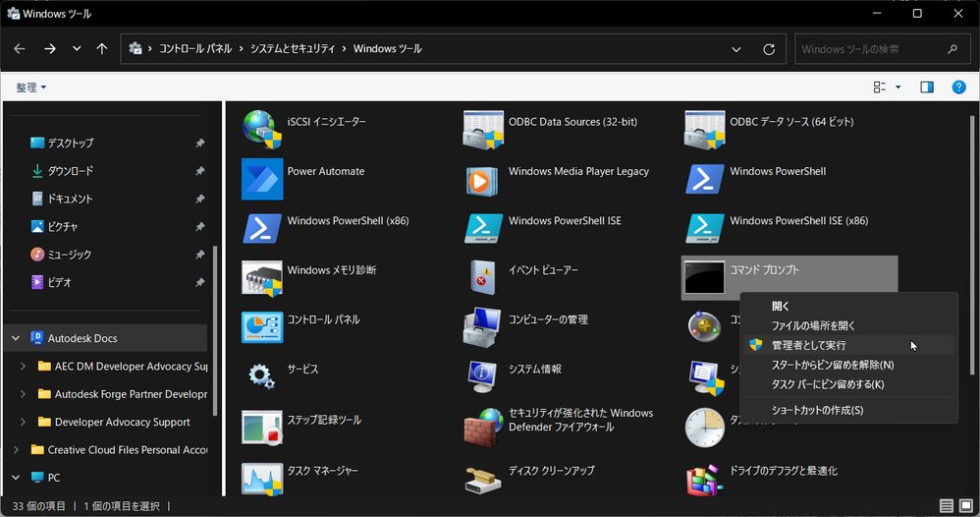Select Windows PowerShell (x86) icon
The image size is (980, 517).
262,228
